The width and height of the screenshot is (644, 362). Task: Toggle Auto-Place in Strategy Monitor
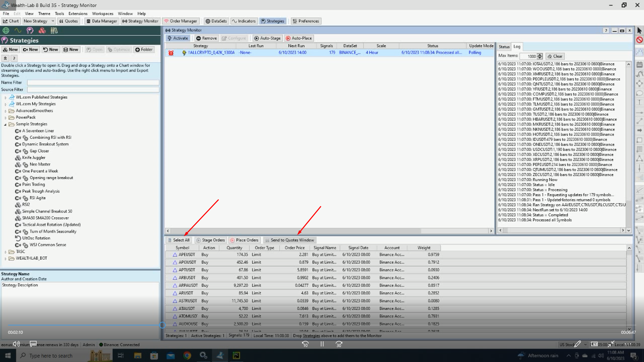click(x=299, y=38)
